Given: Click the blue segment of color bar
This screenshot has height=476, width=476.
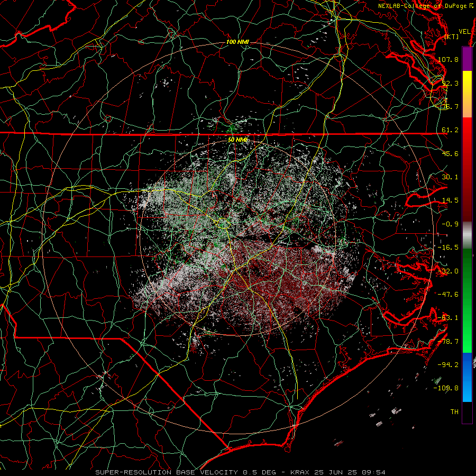Looking at the screenshot, I should pyautogui.click(x=467, y=377).
